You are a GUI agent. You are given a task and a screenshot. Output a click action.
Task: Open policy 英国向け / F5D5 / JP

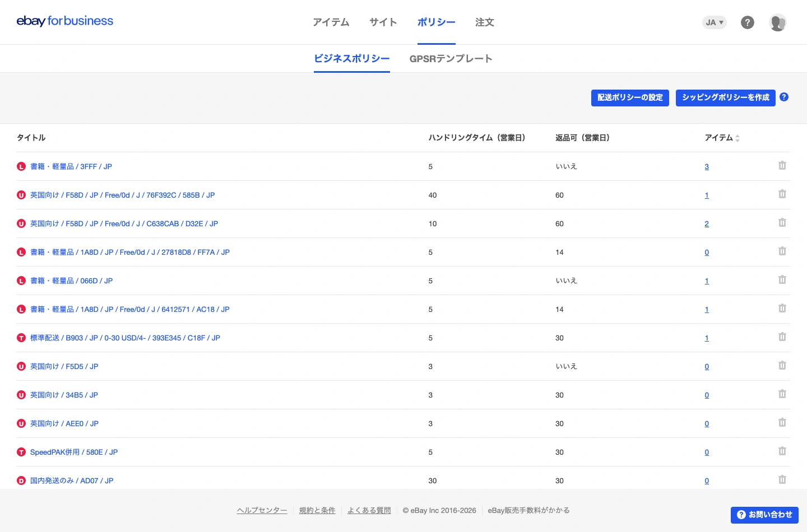click(x=64, y=366)
